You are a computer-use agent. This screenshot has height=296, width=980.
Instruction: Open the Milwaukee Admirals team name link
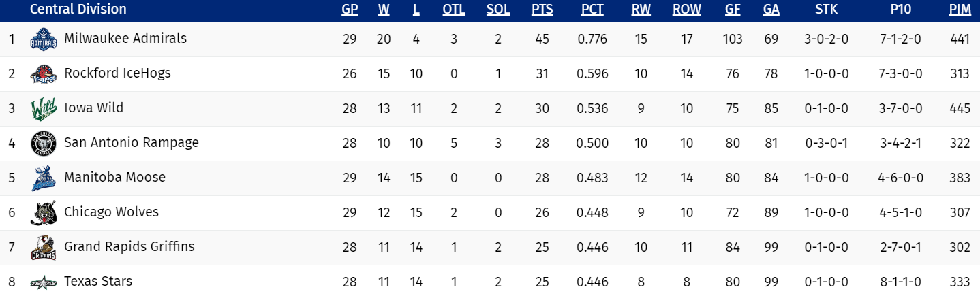(125, 39)
